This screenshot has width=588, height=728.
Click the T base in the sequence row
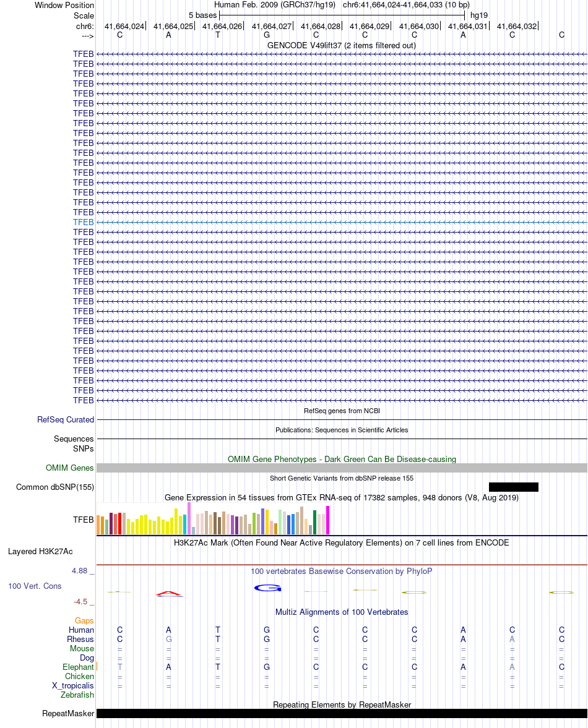click(x=217, y=35)
